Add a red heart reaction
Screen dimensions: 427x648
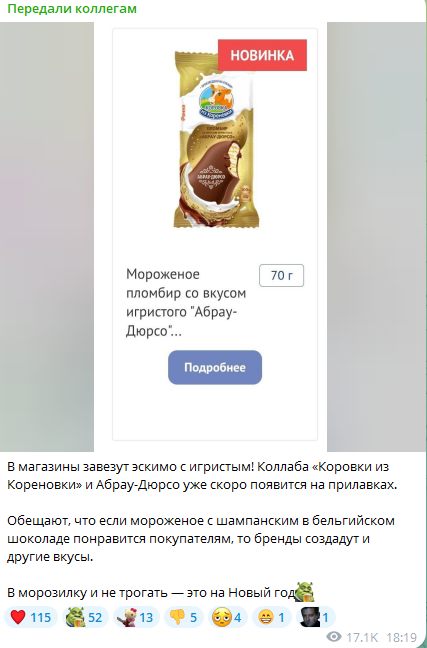31,617
